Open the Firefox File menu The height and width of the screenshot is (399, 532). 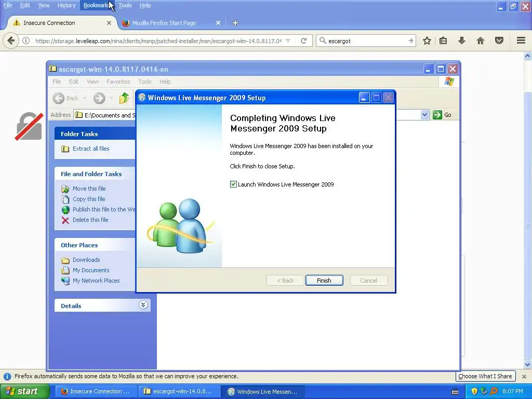tap(8, 5)
